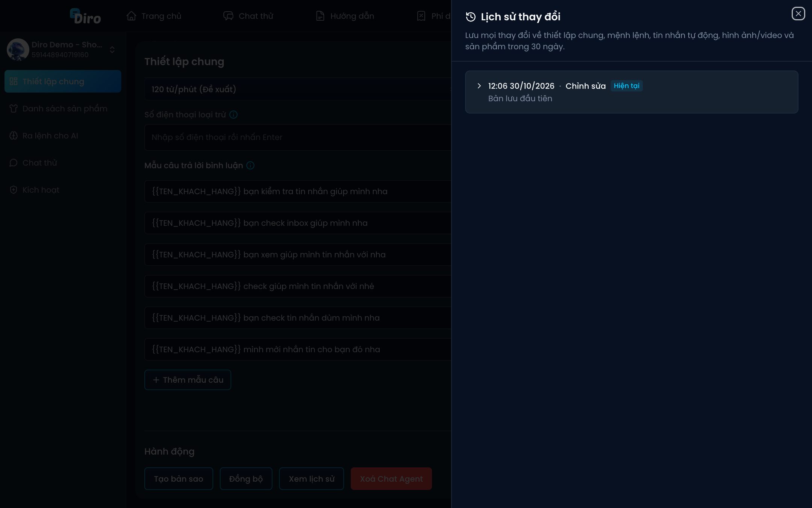Edit the "bạn xem giúp mình tin nhắn với nha" template
Viewport: 812px width, 508px height.
point(298,254)
